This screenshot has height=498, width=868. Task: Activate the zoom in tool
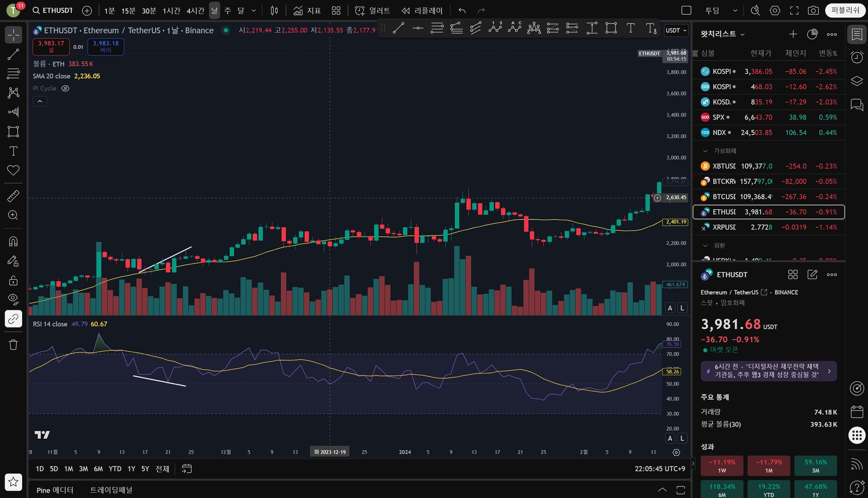[13, 215]
